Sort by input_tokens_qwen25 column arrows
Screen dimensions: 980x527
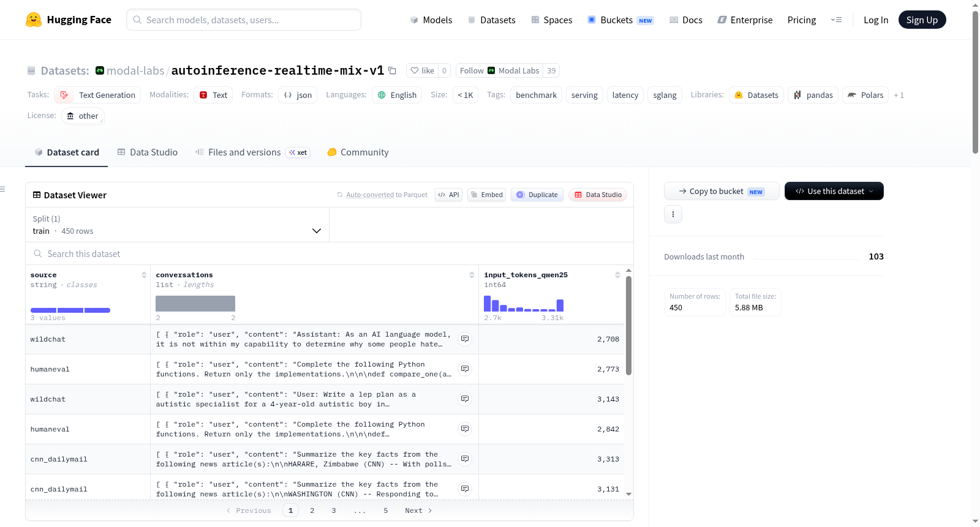[x=617, y=275]
